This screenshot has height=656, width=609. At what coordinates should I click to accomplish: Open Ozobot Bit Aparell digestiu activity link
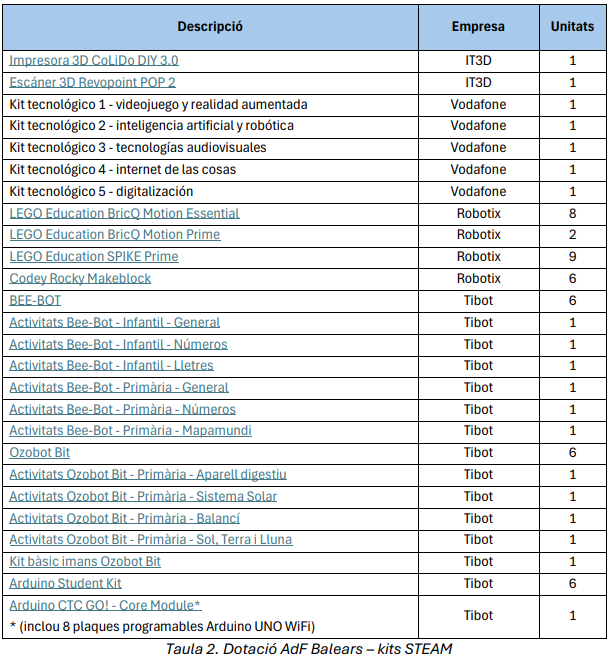point(148,475)
